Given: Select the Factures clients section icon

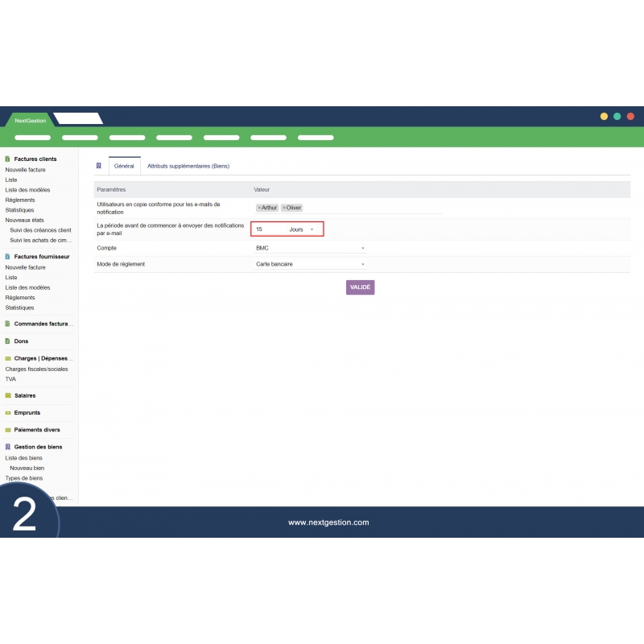Looking at the screenshot, I should pos(7,159).
